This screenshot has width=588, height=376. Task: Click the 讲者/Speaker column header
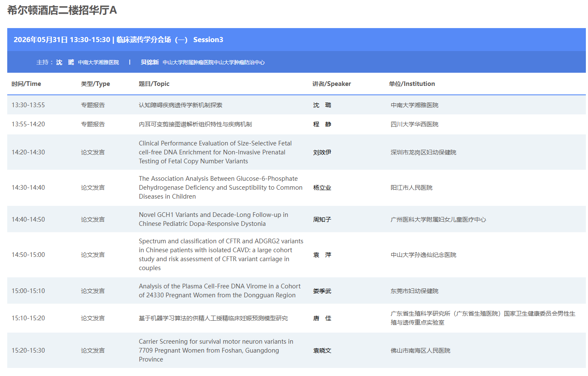point(332,84)
